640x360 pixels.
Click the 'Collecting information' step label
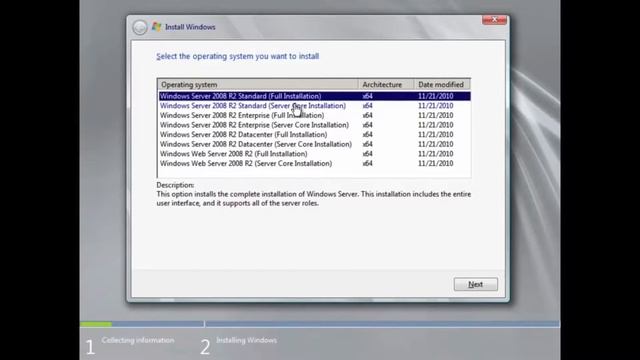pyautogui.click(x=138, y=340)
